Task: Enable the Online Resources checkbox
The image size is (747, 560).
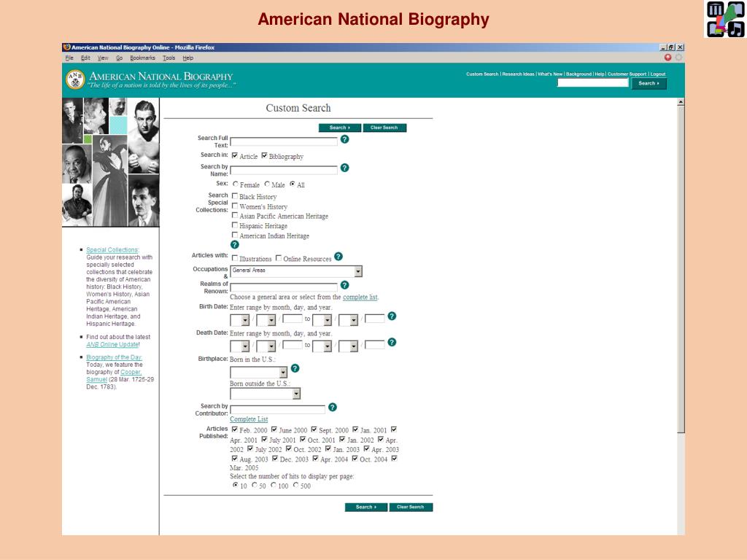Action: pos(278,258)
